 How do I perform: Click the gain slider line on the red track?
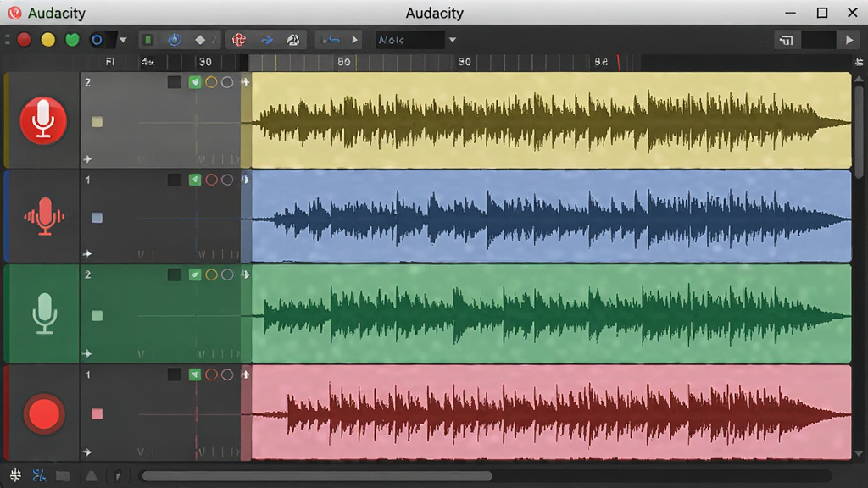tap(189, 413)
